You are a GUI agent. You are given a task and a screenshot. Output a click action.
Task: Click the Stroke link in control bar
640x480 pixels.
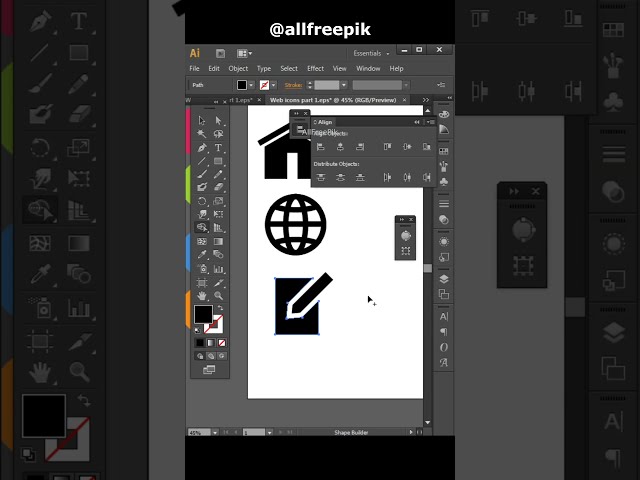pyautogui.click(x=293, y=85)
